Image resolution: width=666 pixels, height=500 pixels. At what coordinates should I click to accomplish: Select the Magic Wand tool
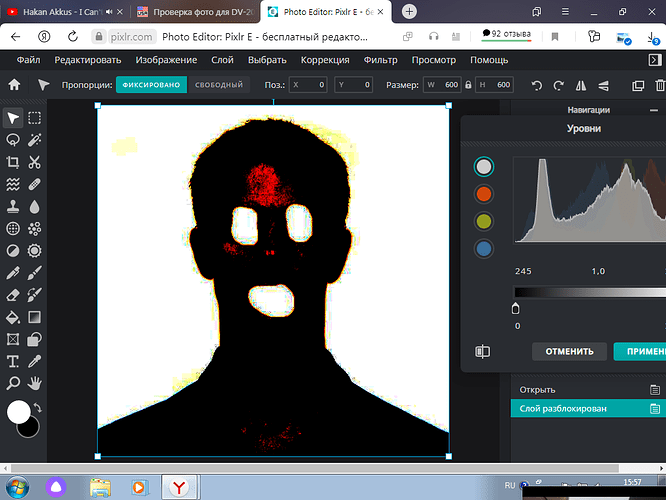coord(34,140)
